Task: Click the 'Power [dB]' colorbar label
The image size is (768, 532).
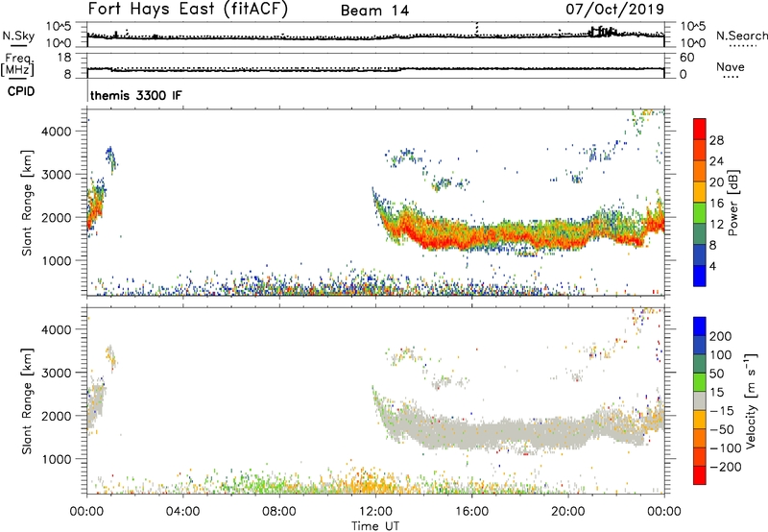Action: click(733, 203)
